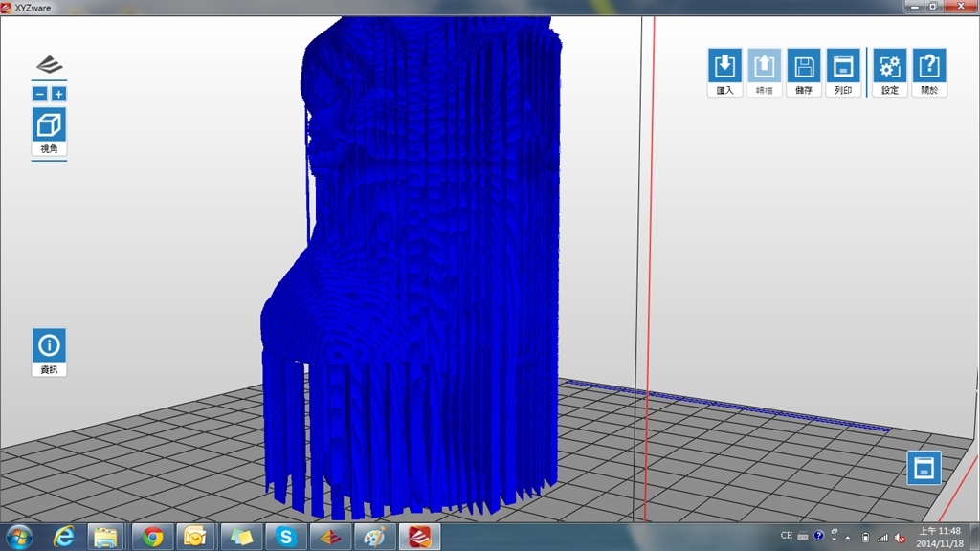Open the 關於 about button
980x551 pixels.
(929, 72)
